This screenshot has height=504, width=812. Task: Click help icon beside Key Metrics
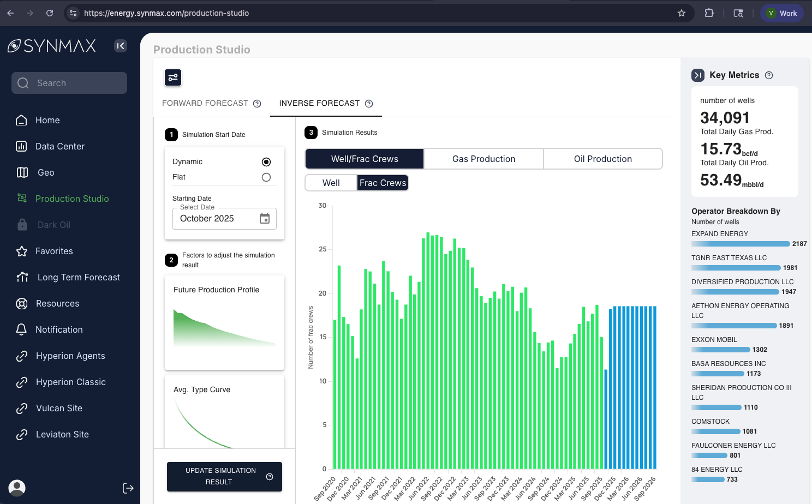(769, 75)
